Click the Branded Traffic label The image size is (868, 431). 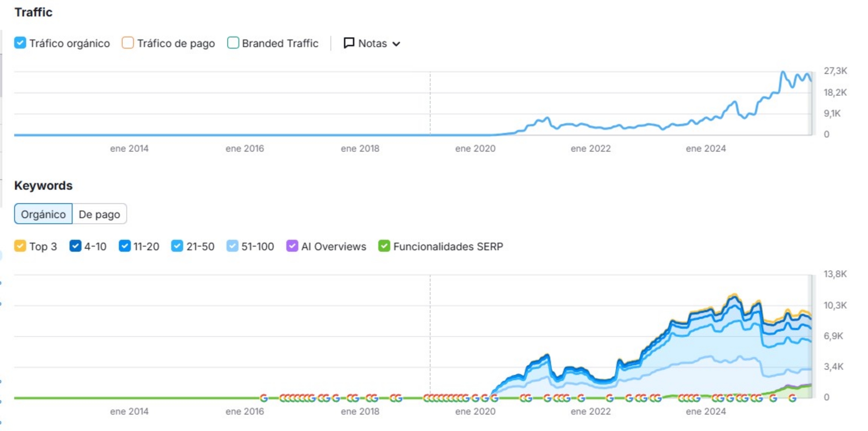(280, 43)
